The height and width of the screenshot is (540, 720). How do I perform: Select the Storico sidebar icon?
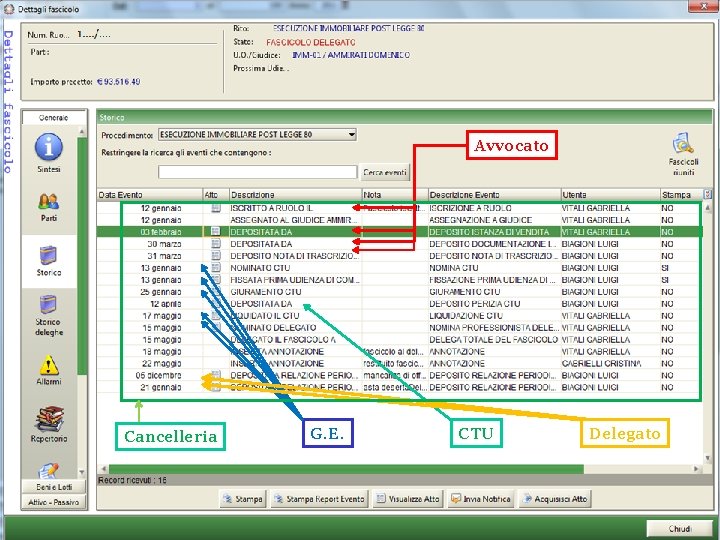click(49, 255)
